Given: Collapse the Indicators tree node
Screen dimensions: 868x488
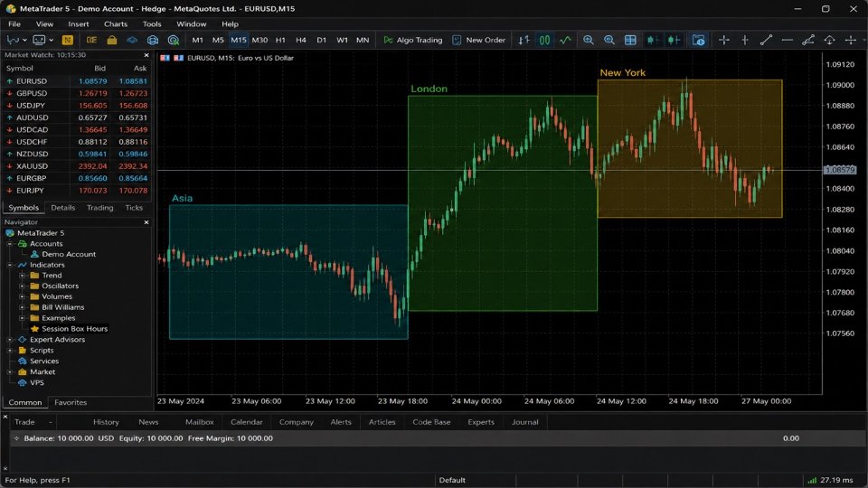Looking at the screenshot, I should pos(10,265).
